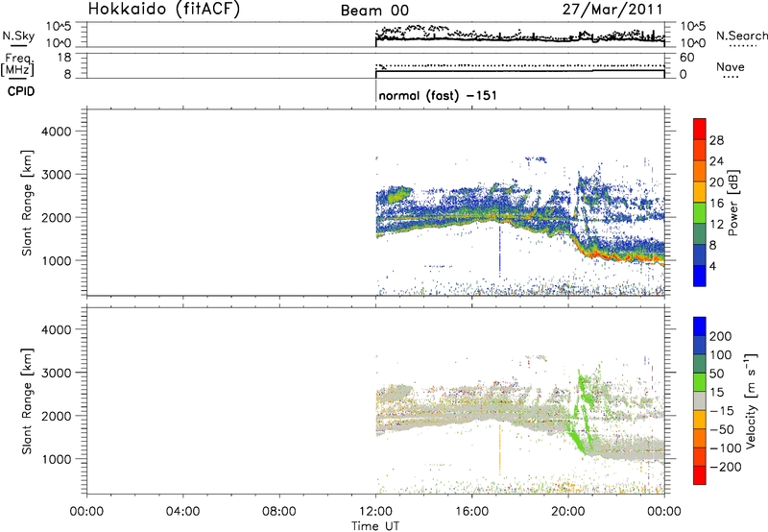Click the date '27/Mar/2011'
The height and width of the screenshot is (532, 768).
point(612,10)
